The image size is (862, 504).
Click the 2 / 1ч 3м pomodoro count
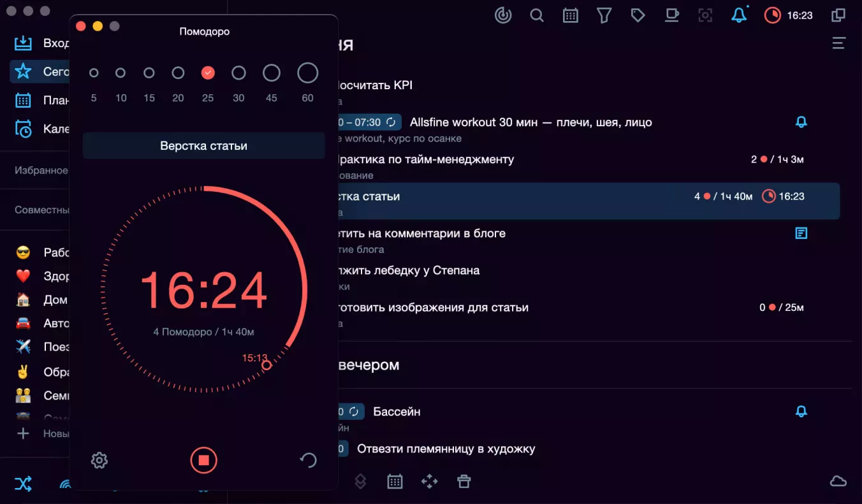point(777,159)
